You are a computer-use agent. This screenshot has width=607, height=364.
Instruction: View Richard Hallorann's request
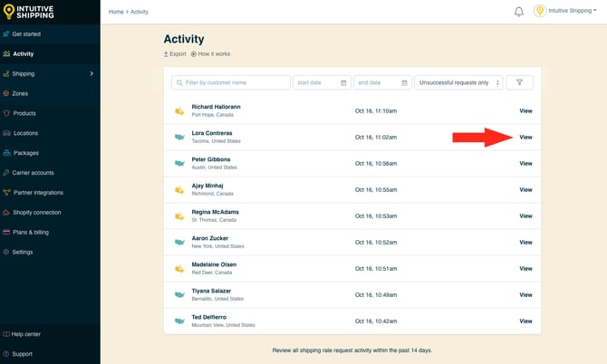[x=525, y=111]
